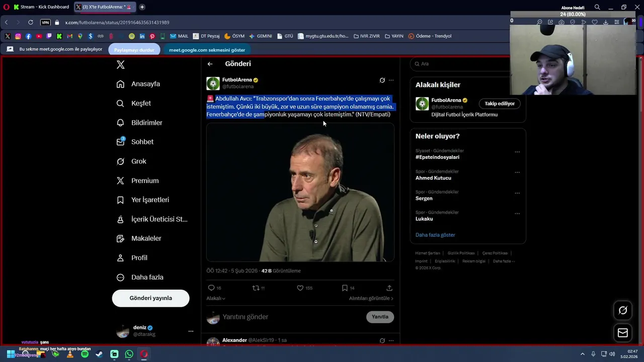The height and width of the screenshot is (362, 644).
Task: Open the post's more options dots
Action: pos(391,80)
